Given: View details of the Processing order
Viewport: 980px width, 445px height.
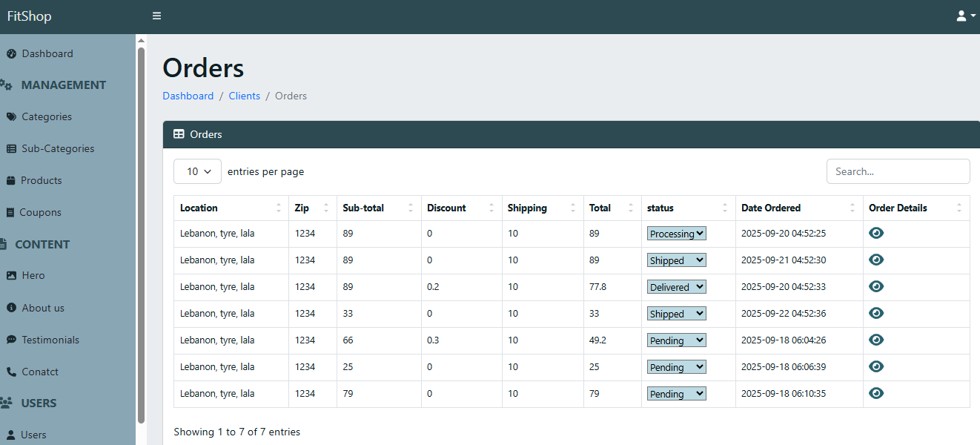Looking at the screenshot, I should point(876,234).
